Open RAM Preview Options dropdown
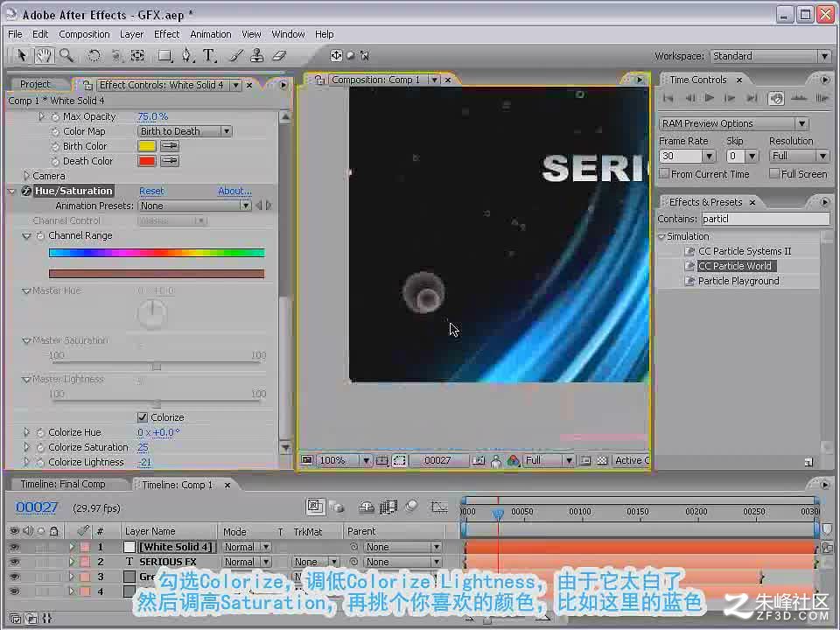840x630 pixels. [x=733, y=123]
